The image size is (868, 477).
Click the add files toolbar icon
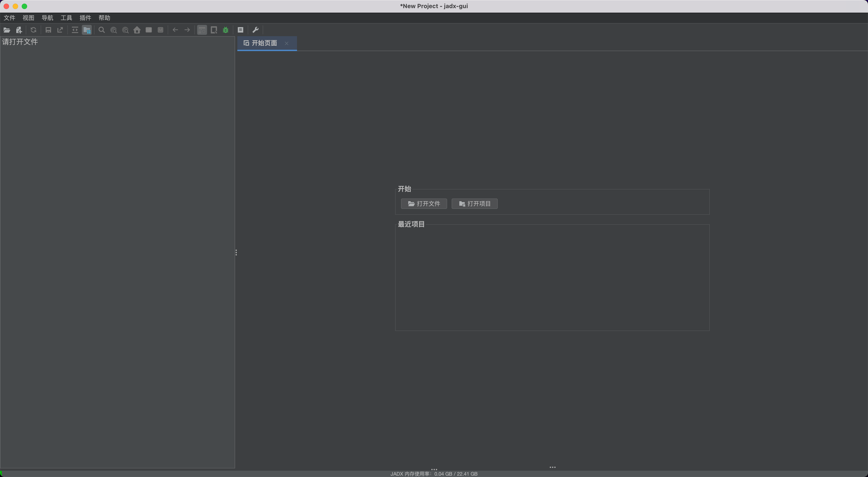(x=19, y=30)
